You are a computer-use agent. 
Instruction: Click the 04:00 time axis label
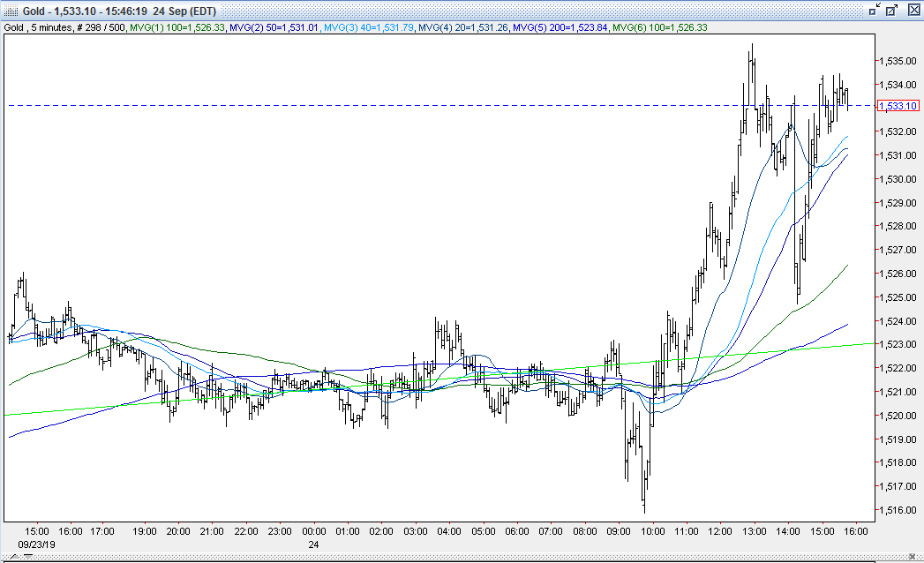click(449, 531)
